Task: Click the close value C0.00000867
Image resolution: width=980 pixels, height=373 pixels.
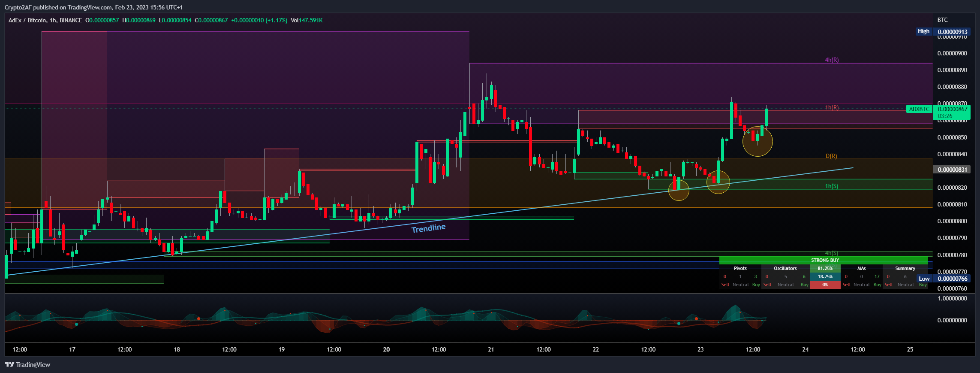Action: pyautogui.click(x=211, y=20)
